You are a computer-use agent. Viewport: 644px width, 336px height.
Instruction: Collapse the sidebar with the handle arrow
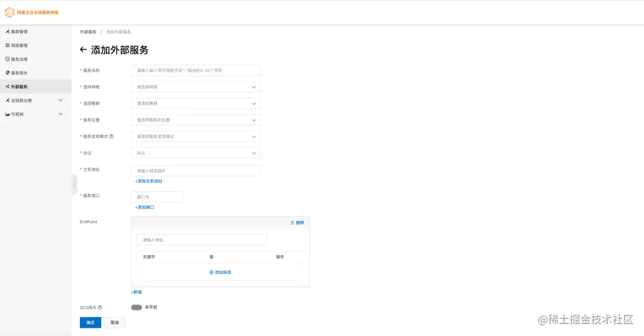pyautogui.click(x=75, y=185)
